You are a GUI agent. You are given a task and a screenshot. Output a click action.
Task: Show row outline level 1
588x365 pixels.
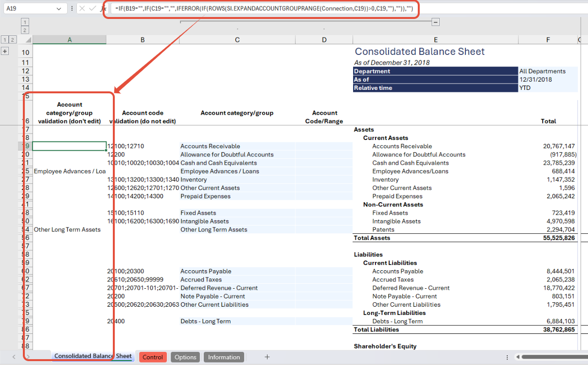[4, 40]
